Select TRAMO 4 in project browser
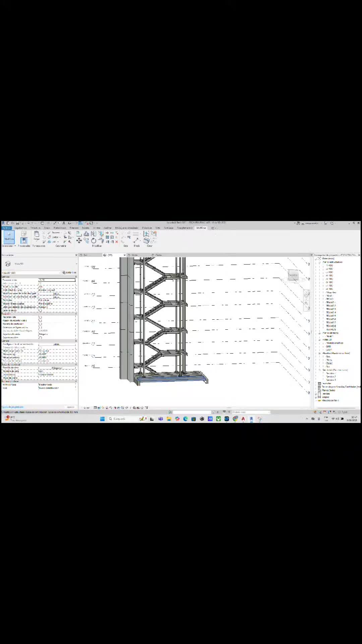This screenshot has height=644, width=362. tap(331, 313)
